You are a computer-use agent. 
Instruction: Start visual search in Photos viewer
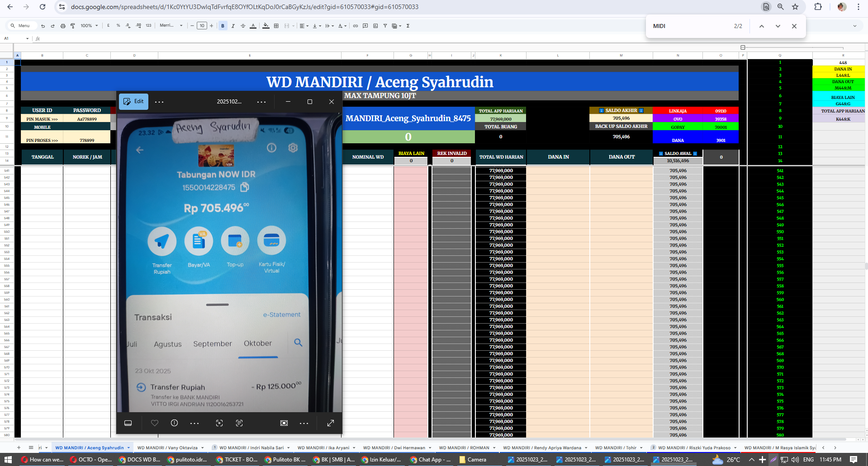(x=219, y=423)
